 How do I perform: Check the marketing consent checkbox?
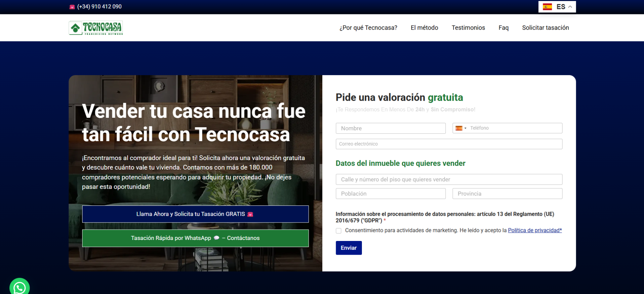[x=338, y=231]
